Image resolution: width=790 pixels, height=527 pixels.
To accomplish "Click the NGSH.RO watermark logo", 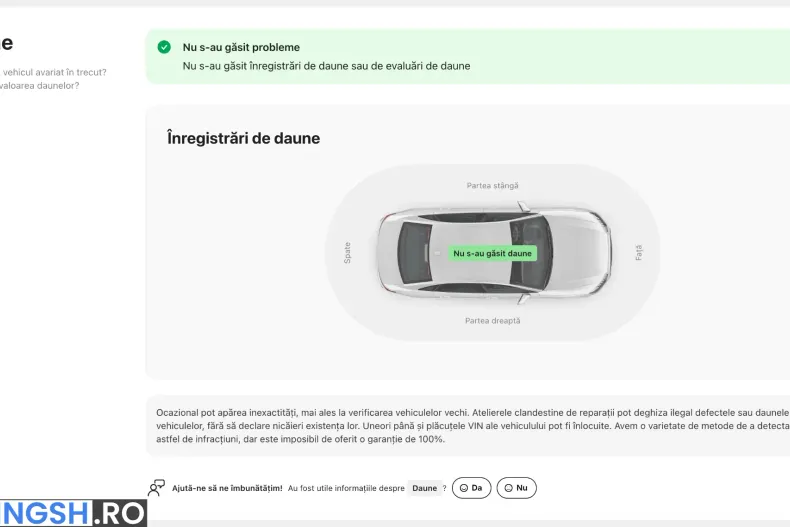I will (73, 513).
